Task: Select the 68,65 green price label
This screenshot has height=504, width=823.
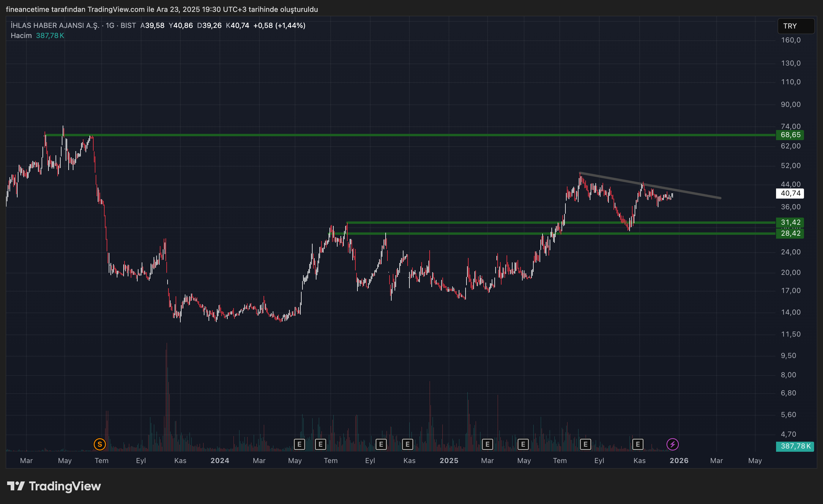Action: (x=790, y=135)
